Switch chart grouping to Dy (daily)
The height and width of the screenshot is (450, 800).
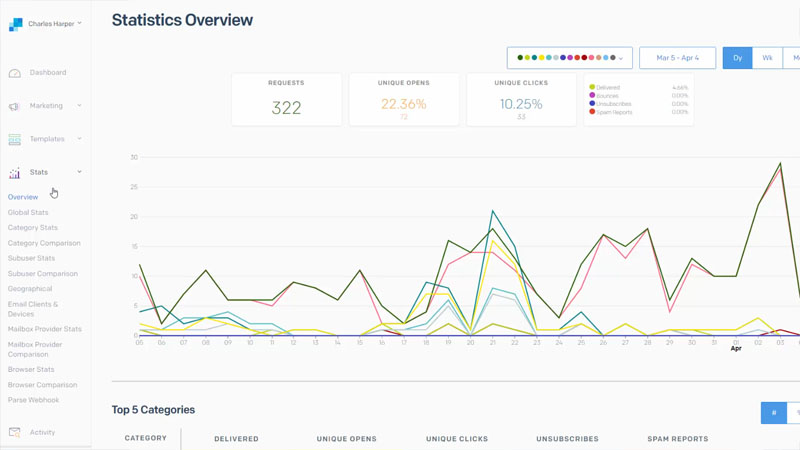pyautogui.click(x=737, y=58)
